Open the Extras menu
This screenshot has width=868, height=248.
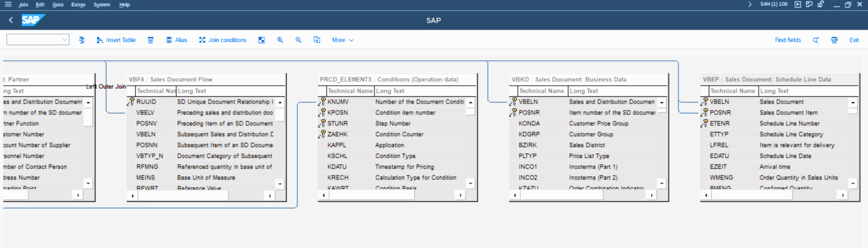78,5
